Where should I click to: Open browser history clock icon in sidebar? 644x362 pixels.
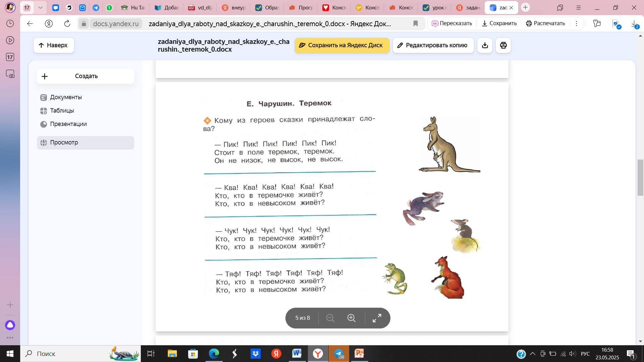[10, 23]
